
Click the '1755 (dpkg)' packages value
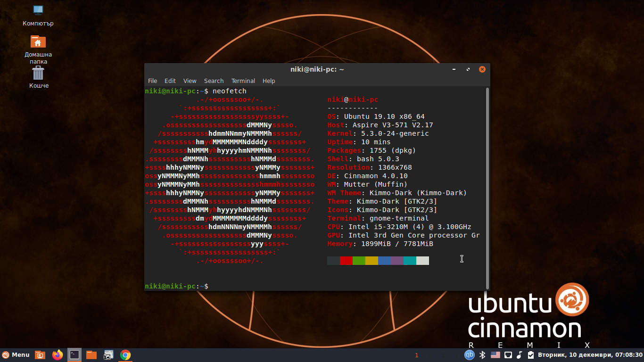[x=393, y=150]
